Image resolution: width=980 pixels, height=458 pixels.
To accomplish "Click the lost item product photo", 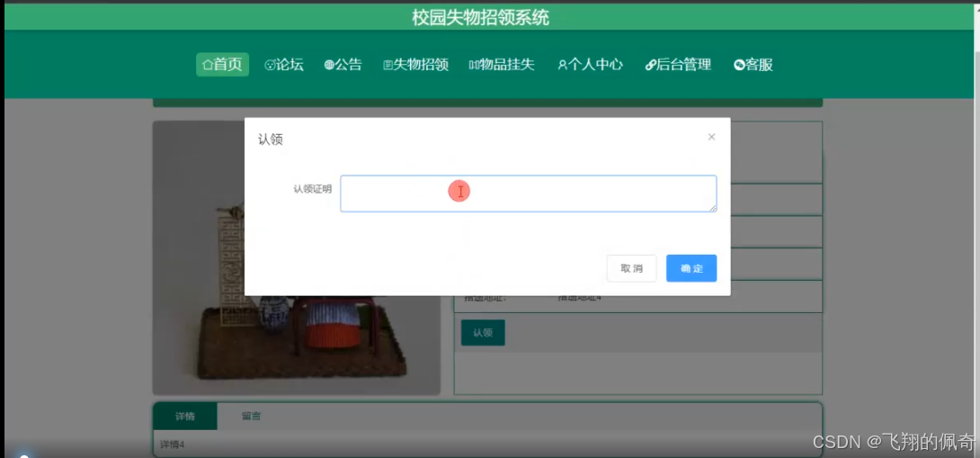I will (x=297, y=257).
